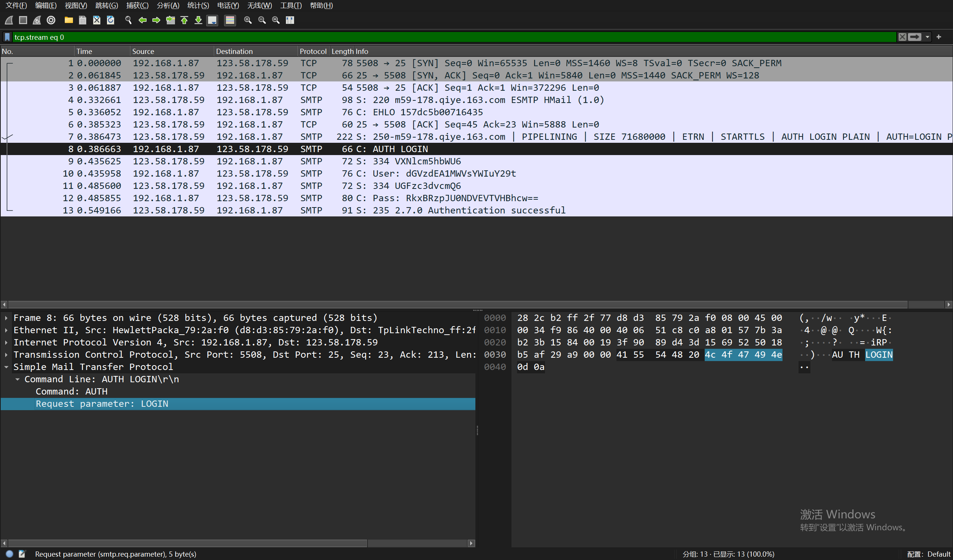Toggle auto-scroll during live capture
The image size is (953, 560).
[212, 20]
